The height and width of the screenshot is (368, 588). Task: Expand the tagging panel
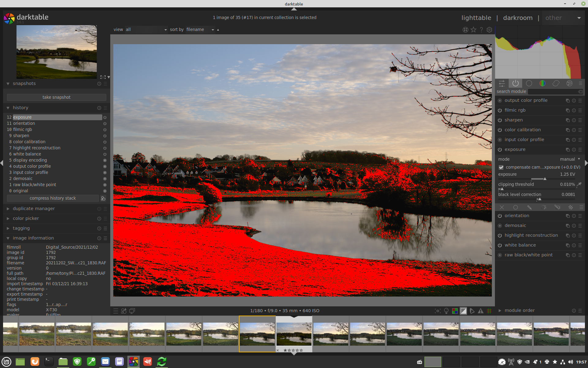pos(21,228)
